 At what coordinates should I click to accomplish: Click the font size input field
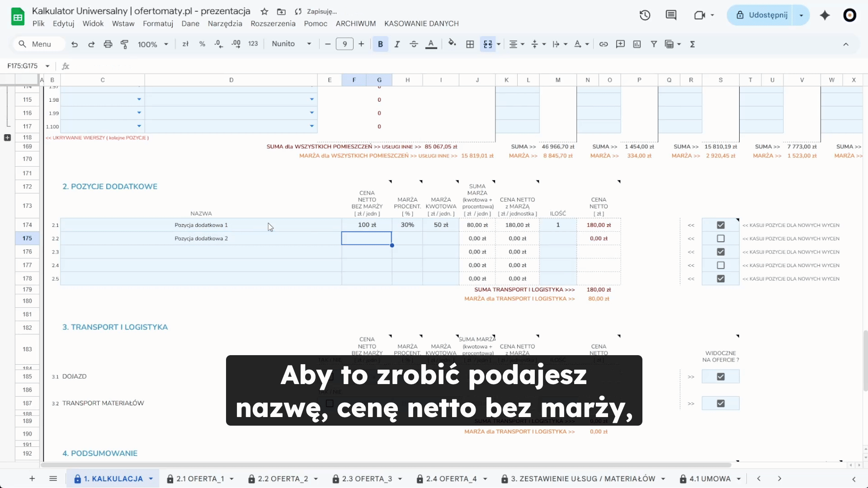[x=344, y=44]
